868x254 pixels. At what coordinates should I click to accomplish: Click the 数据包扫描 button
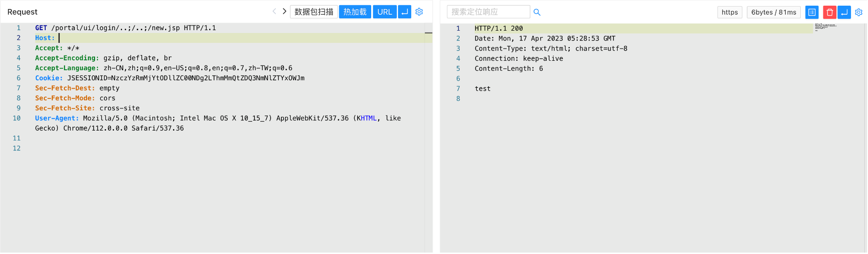pos(314,12)
